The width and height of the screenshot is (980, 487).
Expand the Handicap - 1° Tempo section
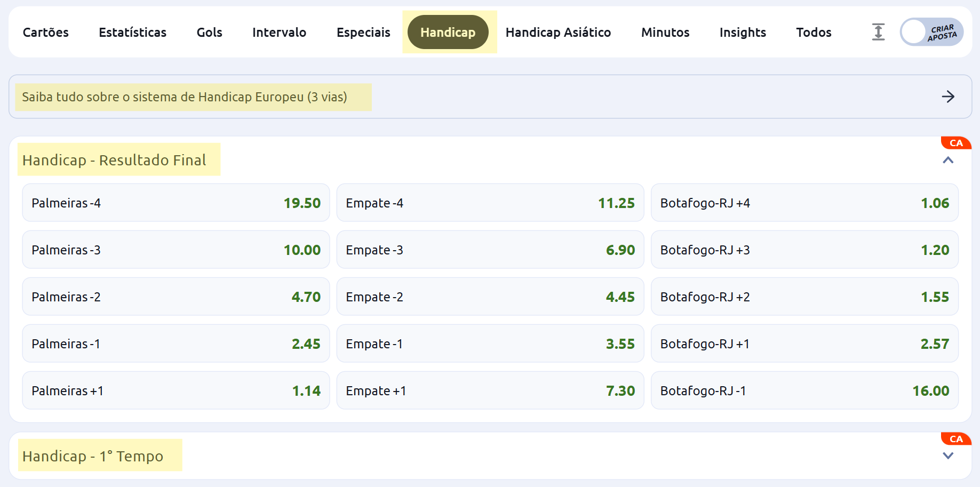[948, 456]
